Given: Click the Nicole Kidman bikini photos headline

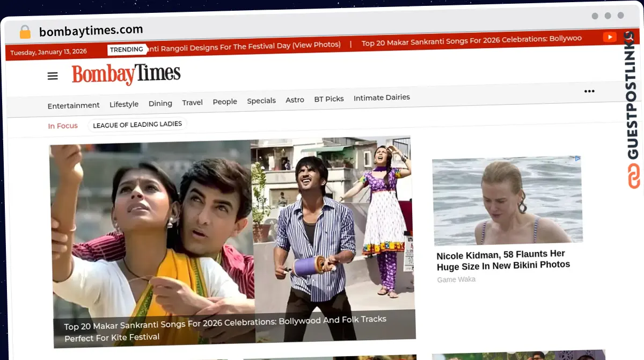Looking at the screenshot, I should pos(503,260).
